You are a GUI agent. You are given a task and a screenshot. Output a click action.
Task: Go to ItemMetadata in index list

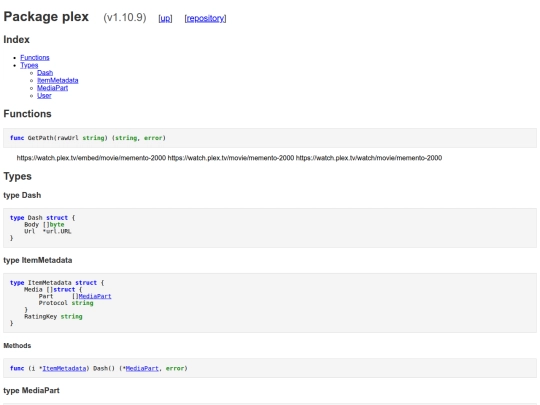(58, 80)
